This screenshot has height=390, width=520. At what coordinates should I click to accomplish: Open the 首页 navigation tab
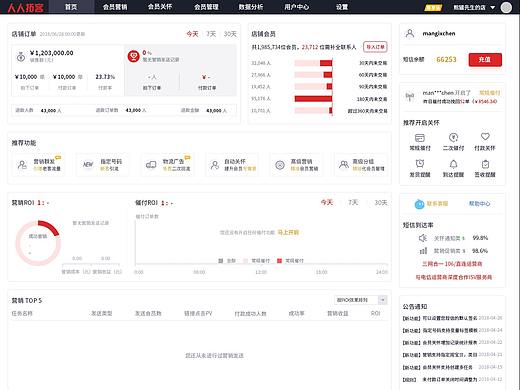71,7
